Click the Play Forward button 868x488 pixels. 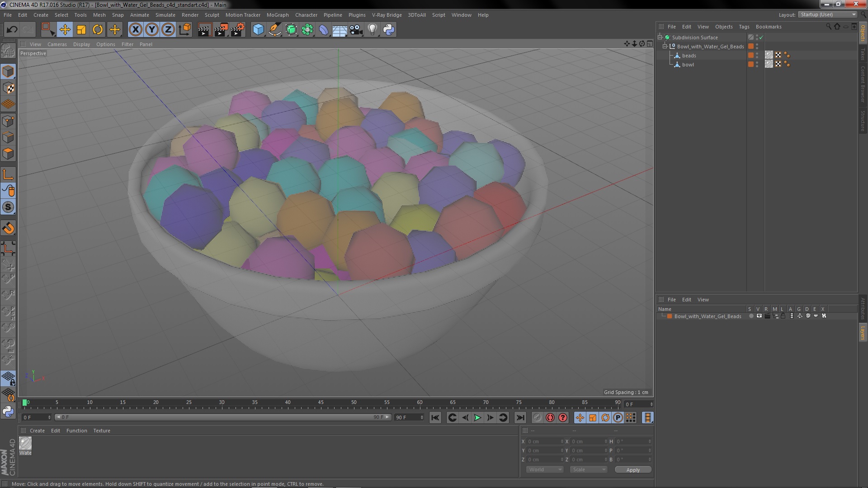pos(477,418)
